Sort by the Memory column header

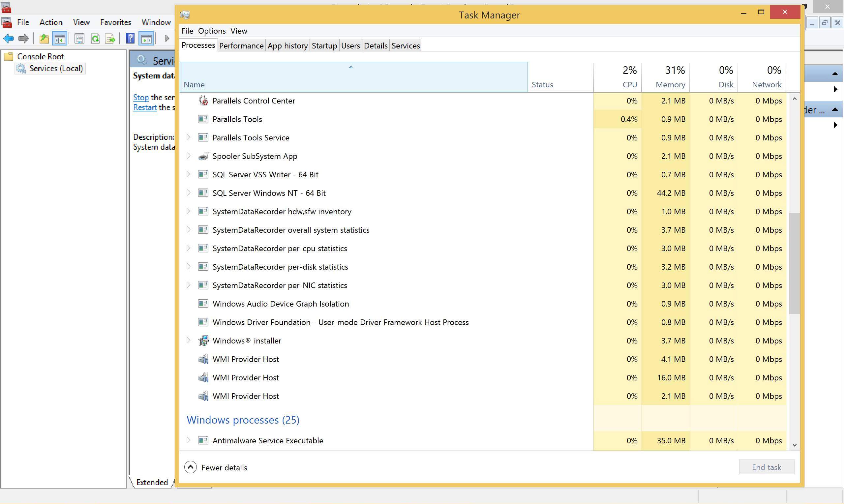pyautogui.click(x=666, y=77)
